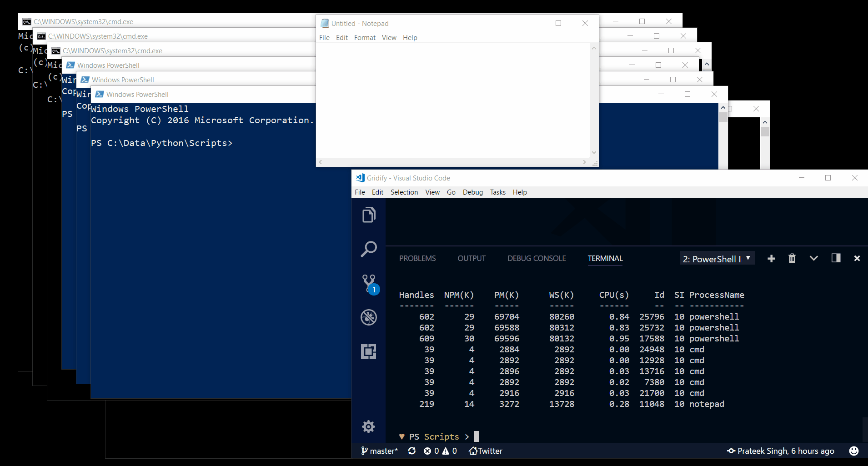Open Source Control view with 1 change

pos(370,285)
